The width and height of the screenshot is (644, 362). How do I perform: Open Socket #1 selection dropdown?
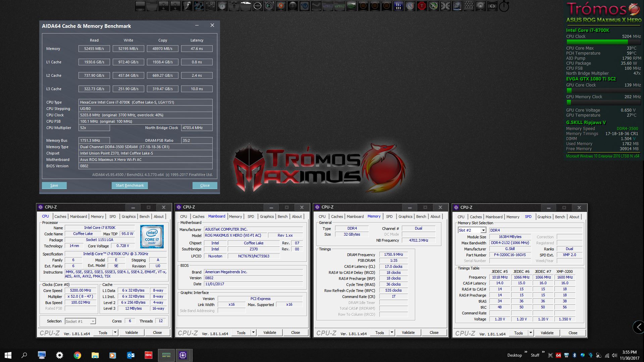(x=93, y=321)
